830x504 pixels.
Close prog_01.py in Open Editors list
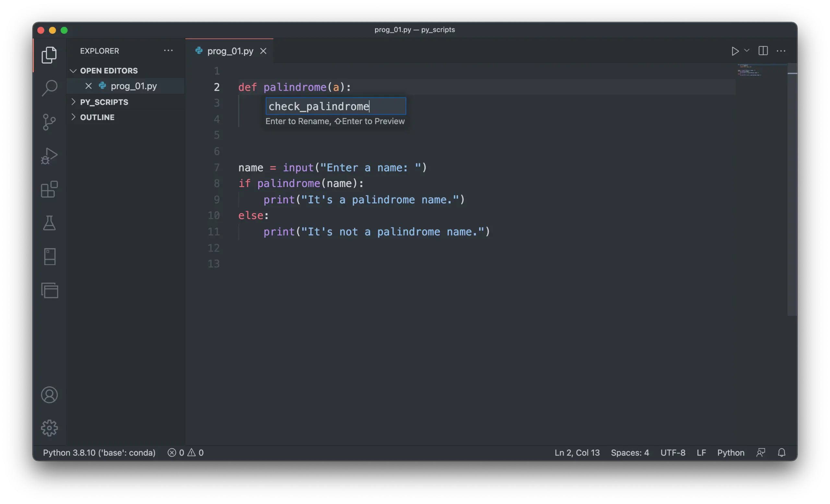click(x=88, y=86)
